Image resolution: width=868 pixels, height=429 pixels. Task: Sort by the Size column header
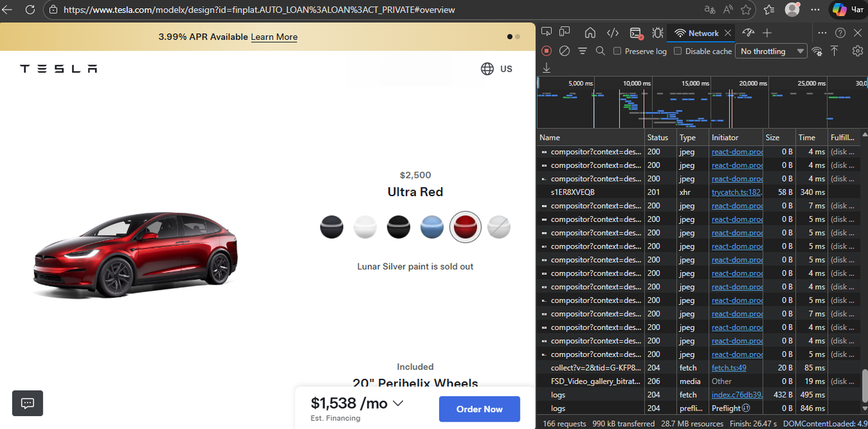(x=779, y=137)
